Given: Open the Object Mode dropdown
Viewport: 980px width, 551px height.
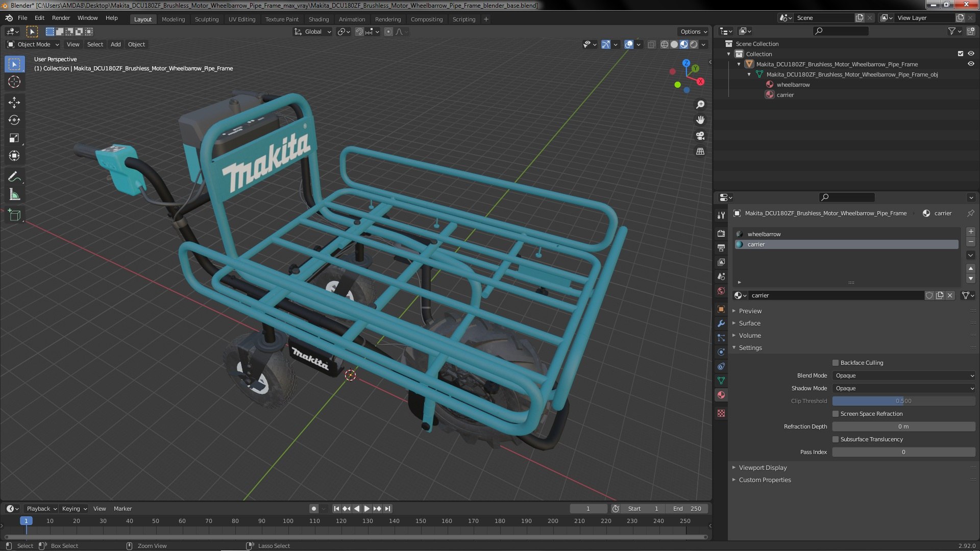Looking at the screenshot, I should click(x=33, y=44).
